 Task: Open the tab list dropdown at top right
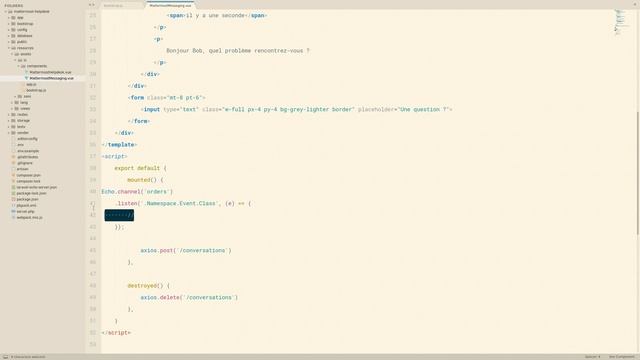[x=635, y=4]
